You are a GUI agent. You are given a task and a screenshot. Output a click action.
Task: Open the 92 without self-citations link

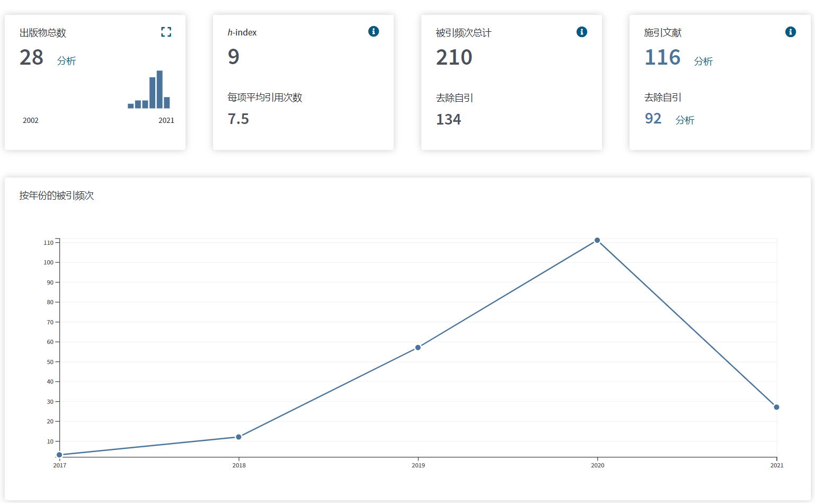click(x=653, y=118)
